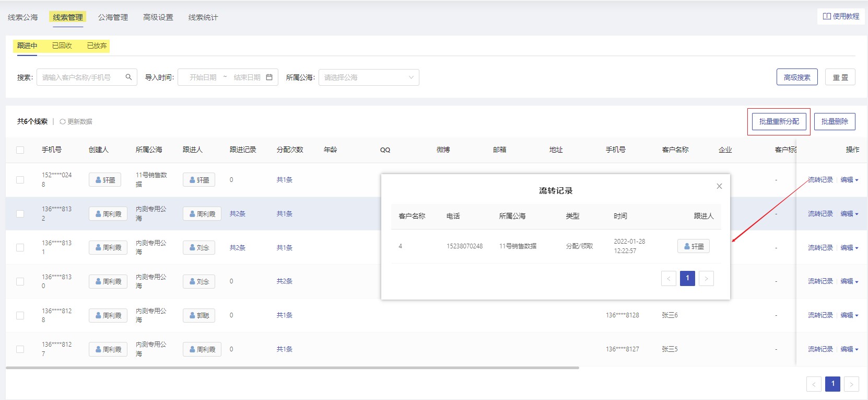Check the row 136****8128 checkbox
Viewport: 868px width, 400px height.
tap(20, 315)
